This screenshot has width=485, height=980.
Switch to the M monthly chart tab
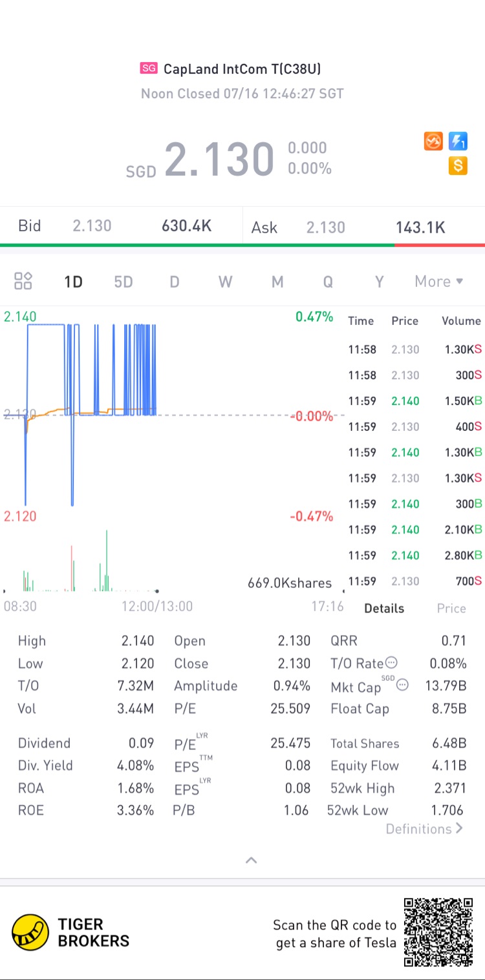pyautogui.click(x=277, y=282)
